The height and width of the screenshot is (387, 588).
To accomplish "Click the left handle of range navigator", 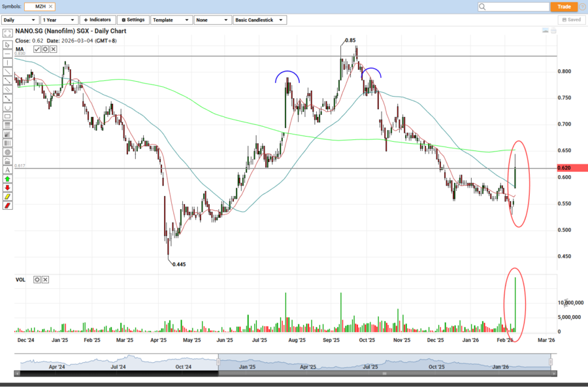I will (218, 362).
